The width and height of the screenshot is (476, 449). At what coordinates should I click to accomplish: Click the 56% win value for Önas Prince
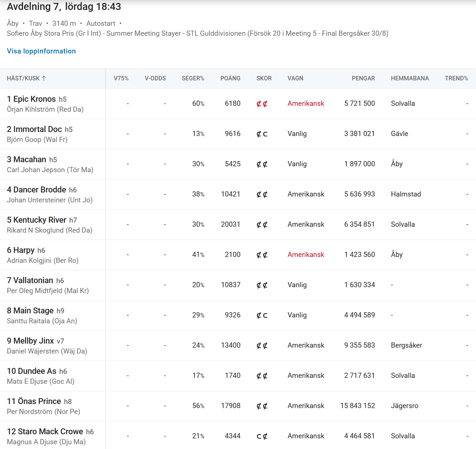pos(198,406)
